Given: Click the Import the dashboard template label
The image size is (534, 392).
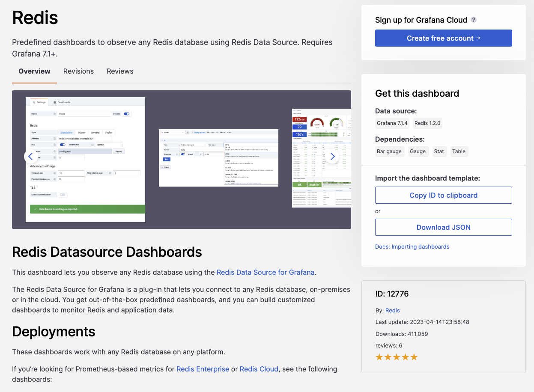Looking at the screenshot, I should pos(428,178).
